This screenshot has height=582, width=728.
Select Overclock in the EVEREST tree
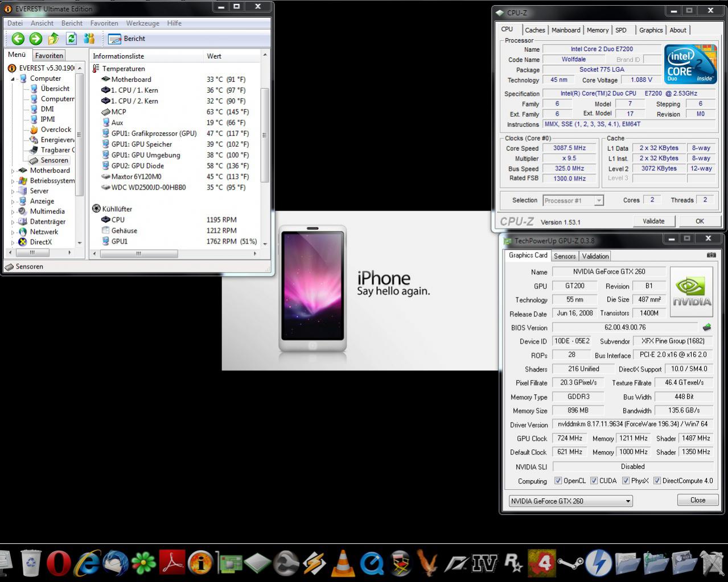pos(56,130)
